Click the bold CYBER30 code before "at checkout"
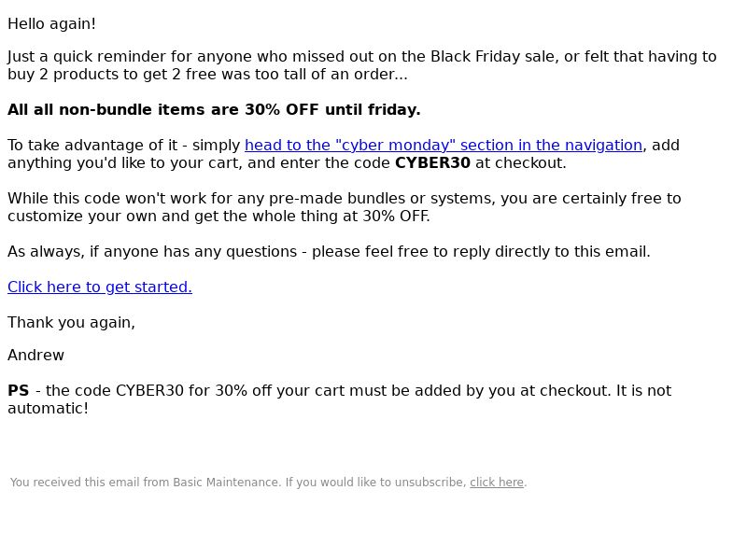The height and width of the screenshot is (560, 747). (x=432, y=162)
